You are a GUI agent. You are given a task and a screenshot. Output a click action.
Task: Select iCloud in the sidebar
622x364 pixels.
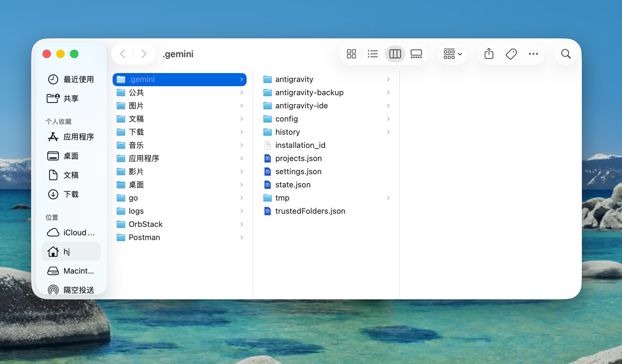(x=71, y=233)
